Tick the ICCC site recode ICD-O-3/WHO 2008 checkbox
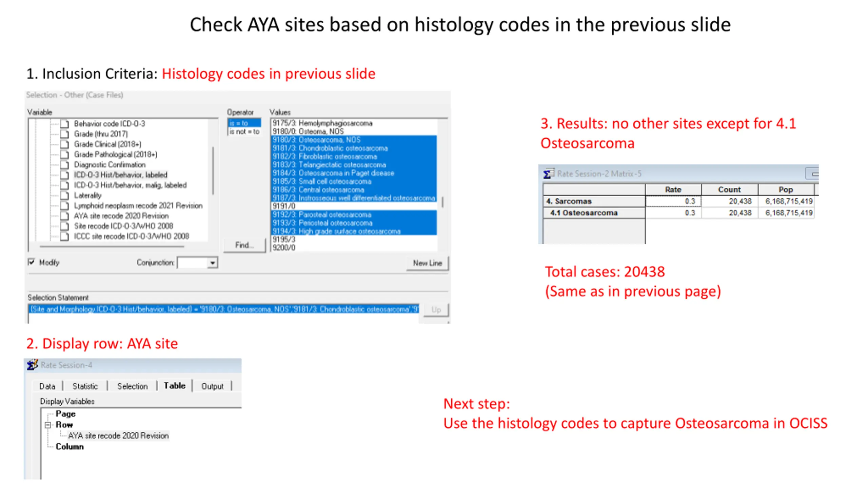868x488 pixels. click(x=65, y=237)
